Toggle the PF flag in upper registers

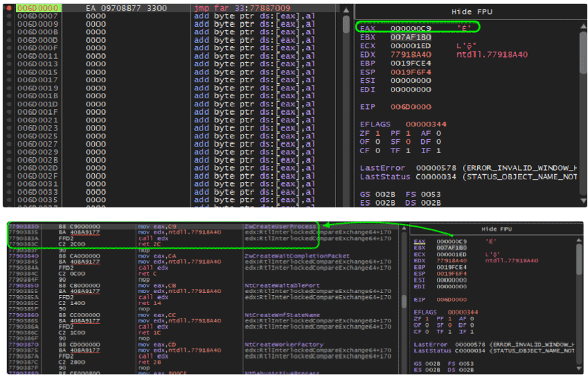(400, 133)
